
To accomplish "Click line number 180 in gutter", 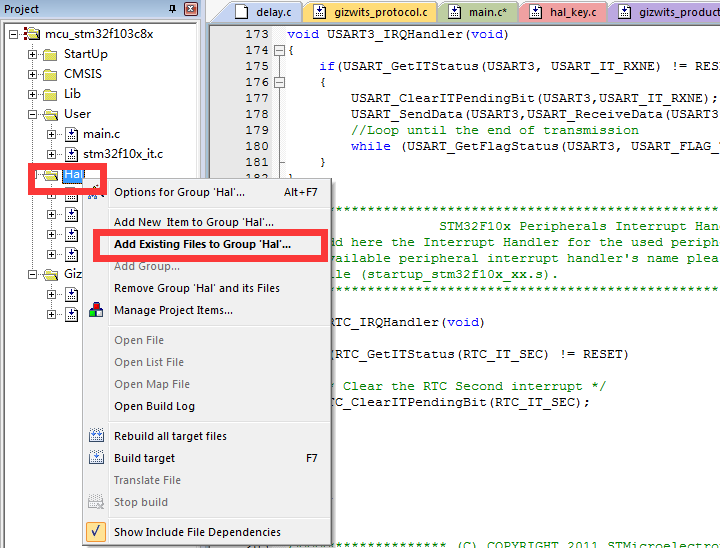I will (x=257, y=147).
